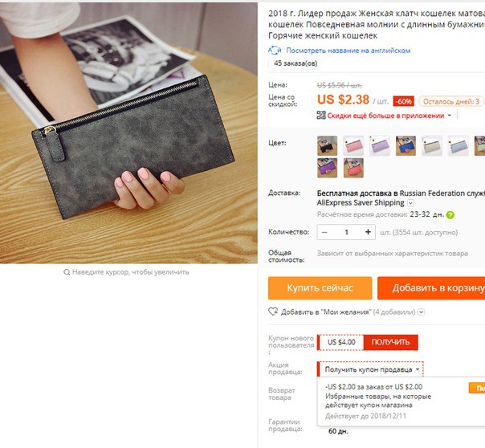Click the green question mark delivery help icon
Screen dimensions: 485x448
click(450, 215)
